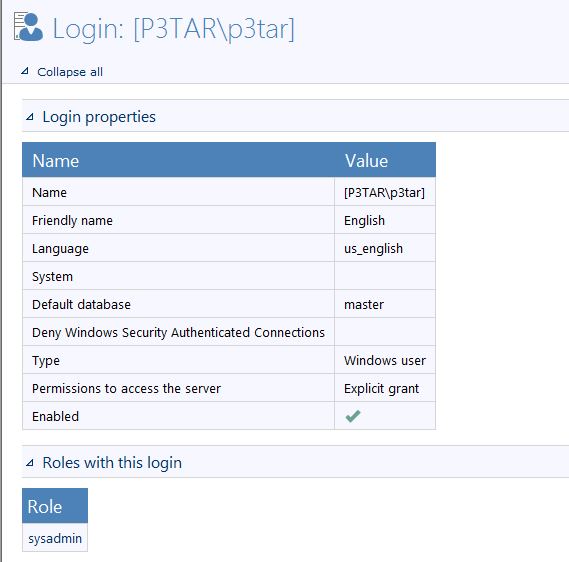This screenshot has width=569, height=562.
Task: Click the Enabled row label
Action: (55, 416)
